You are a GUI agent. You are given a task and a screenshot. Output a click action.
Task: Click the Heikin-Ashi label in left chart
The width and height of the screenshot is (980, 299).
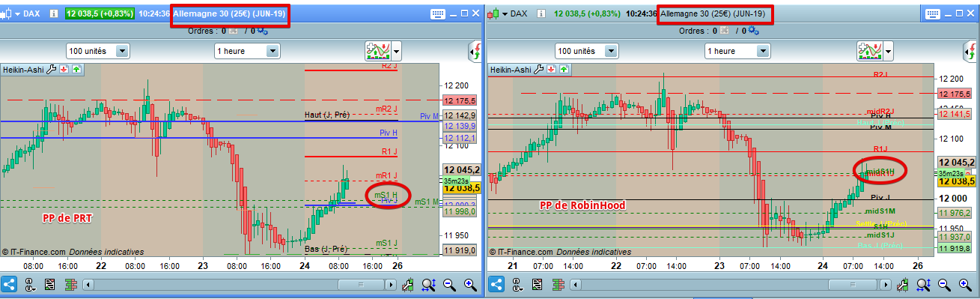(23, 70)
